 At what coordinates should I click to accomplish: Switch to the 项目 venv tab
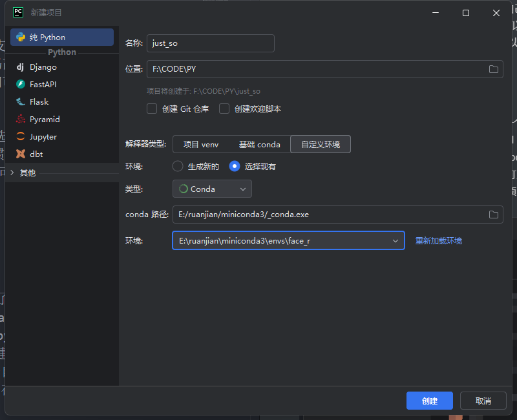(x=201, y=144)
